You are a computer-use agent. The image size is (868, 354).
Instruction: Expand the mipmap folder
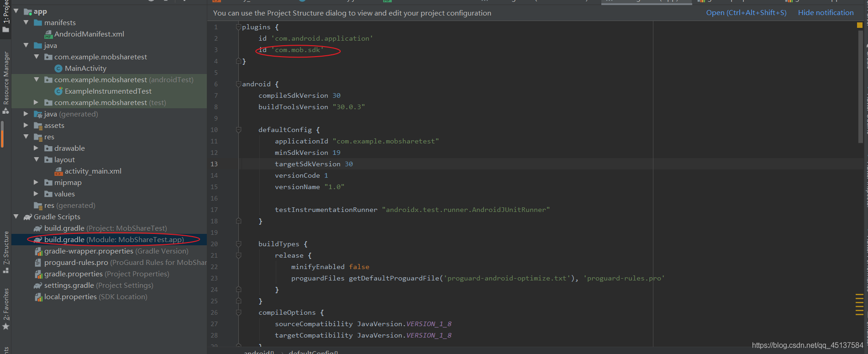[36, 182]
